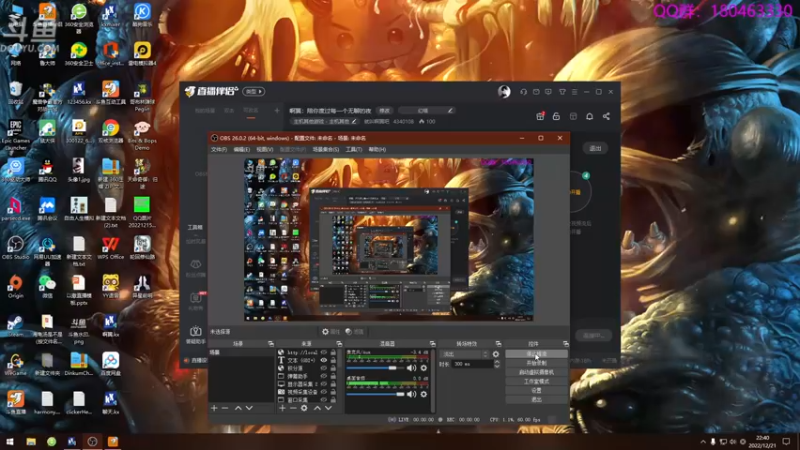Click the OBS preview canvas
The width and height of the screenshot is (800, 450).
pyautogui.click(x=389, y=239)
